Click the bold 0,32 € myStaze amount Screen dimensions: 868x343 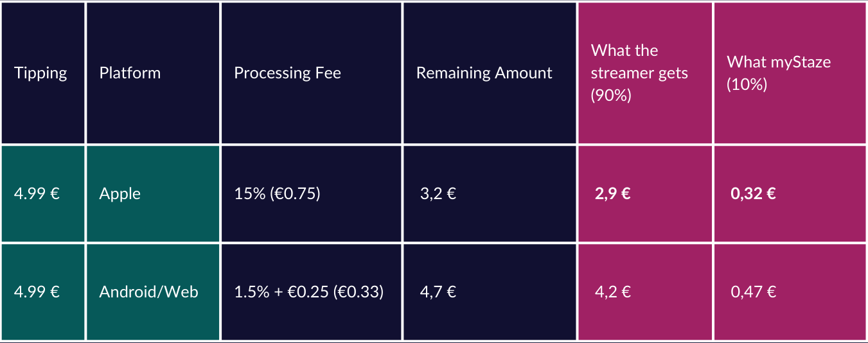(753, 194)
